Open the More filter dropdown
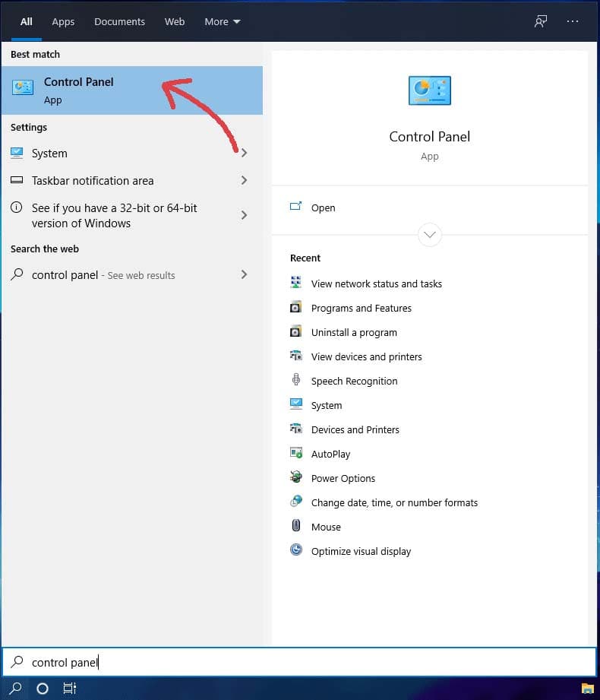 (x=223, y=21)
